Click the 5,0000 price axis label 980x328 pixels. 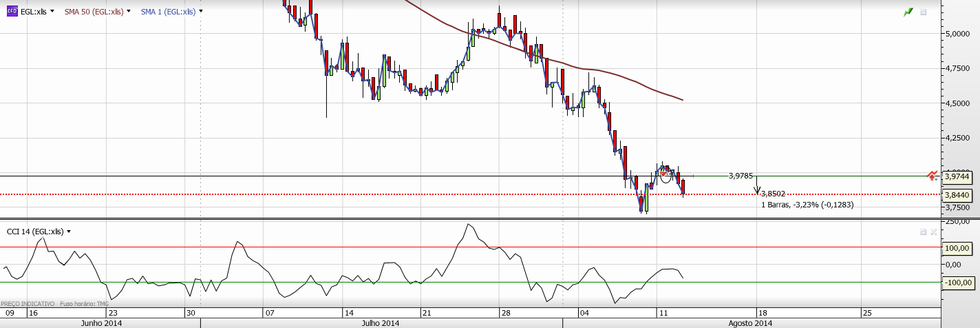[957, 34]
